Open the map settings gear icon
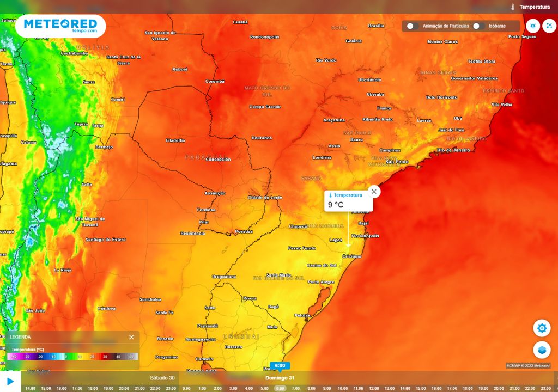Viewport: 558px width, 392px height. (542, 328)
